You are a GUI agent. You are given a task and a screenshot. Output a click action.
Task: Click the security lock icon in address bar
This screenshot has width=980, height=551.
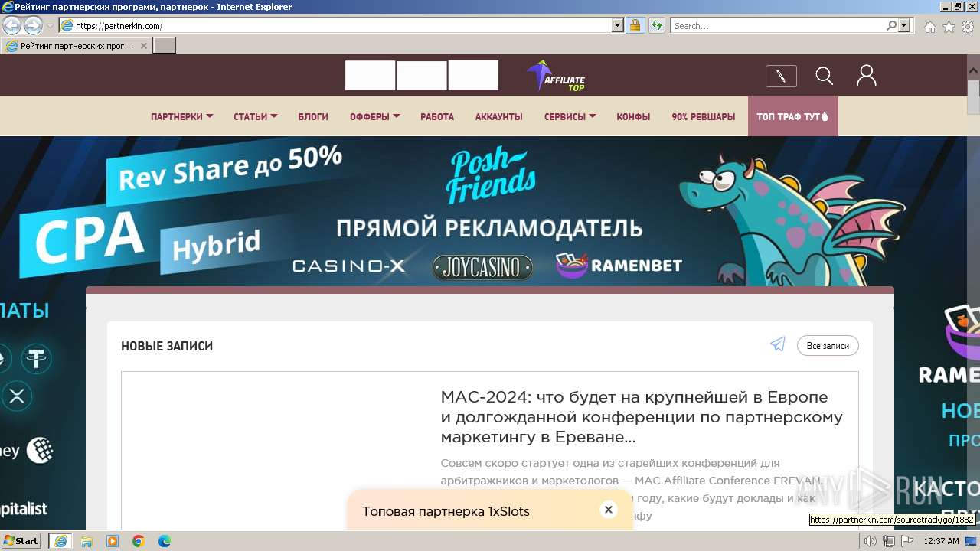(x=635, y=25)
